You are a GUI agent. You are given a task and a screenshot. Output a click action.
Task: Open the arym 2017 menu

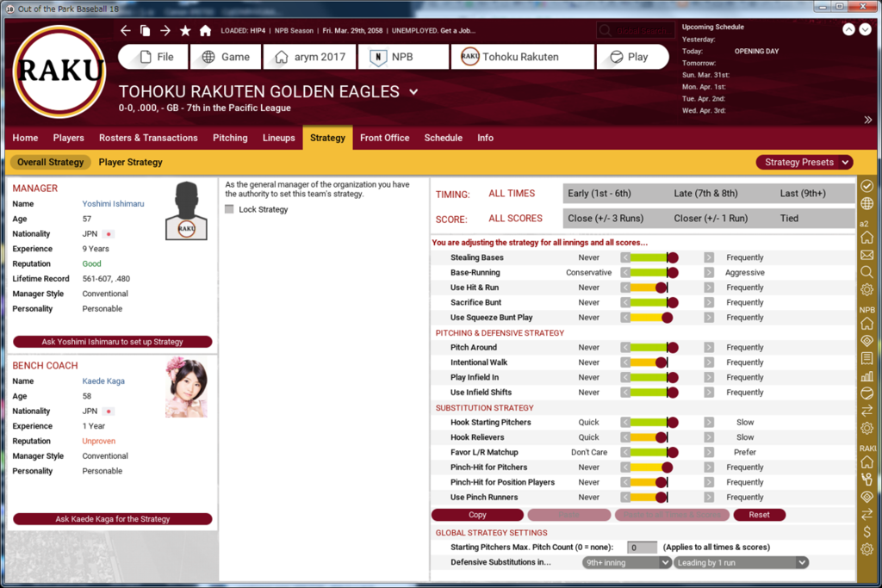pyautogui.click(x=309, y=57)
